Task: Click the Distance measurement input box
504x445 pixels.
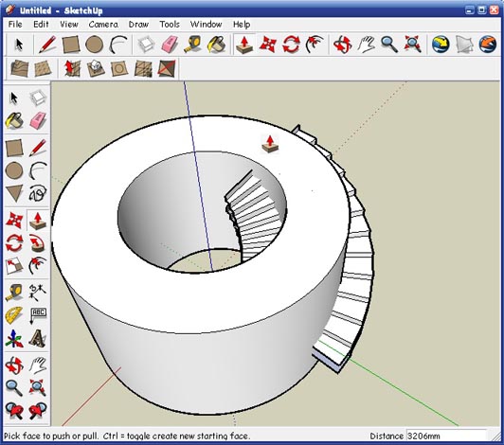Action: coord(446,436)
